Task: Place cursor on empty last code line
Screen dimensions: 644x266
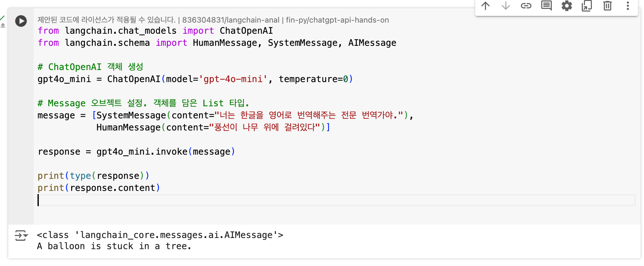Action: 336,200
